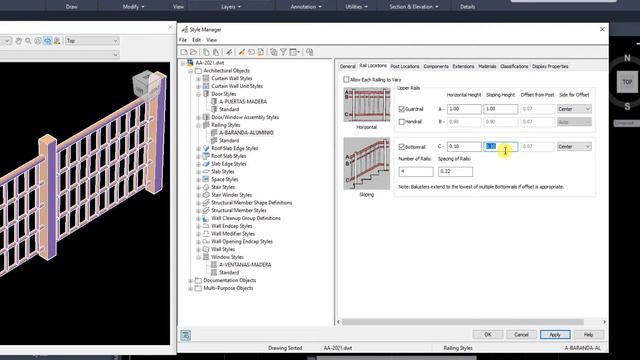Screen dimensions: 640x360
Task: Click the Multi-Purpose Objects folder icon
Action: [x=198, y=288]
